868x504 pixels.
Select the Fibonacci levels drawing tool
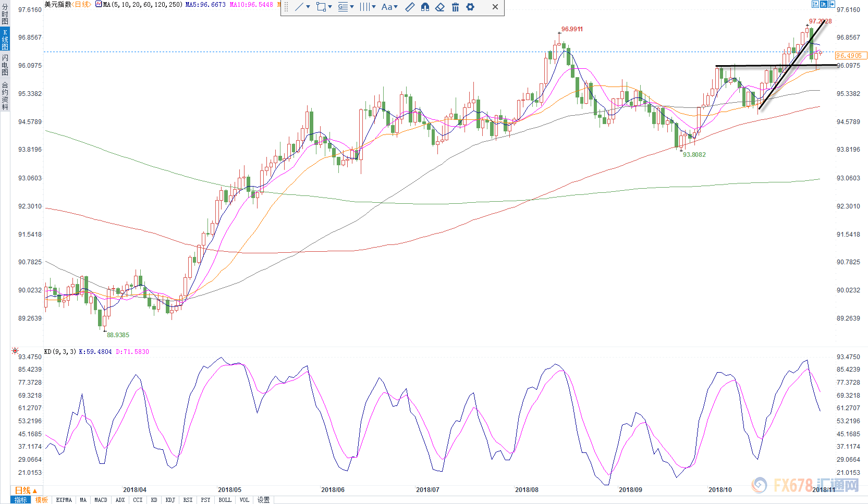tap(343, 7)
